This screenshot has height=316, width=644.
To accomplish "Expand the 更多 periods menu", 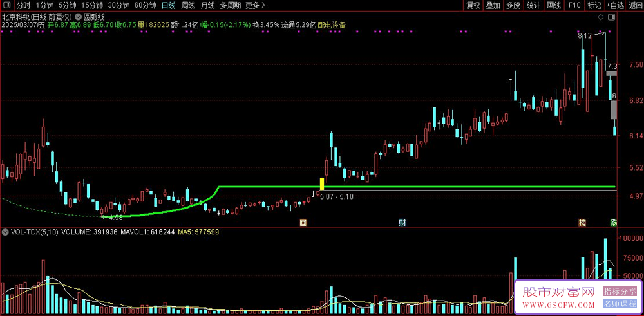I will pyautogui.click(x=255, y=5).
